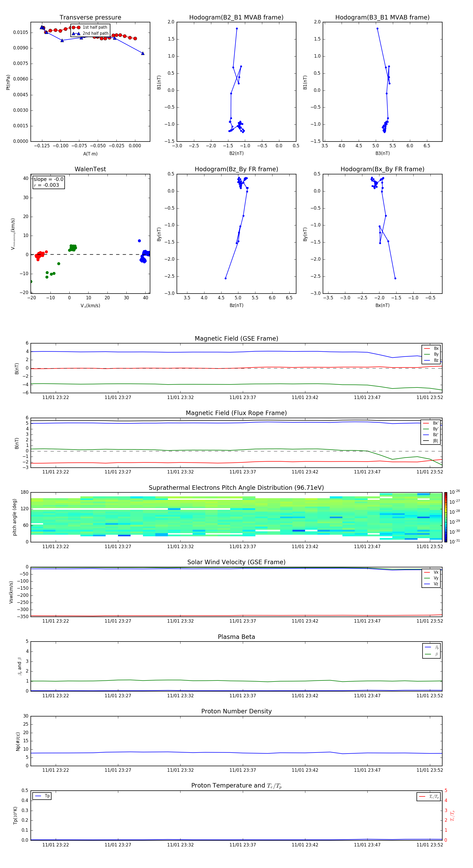Click the 'r = -0.003' annotation text
This screenshot has width=473, height=868.
(47, 185)
